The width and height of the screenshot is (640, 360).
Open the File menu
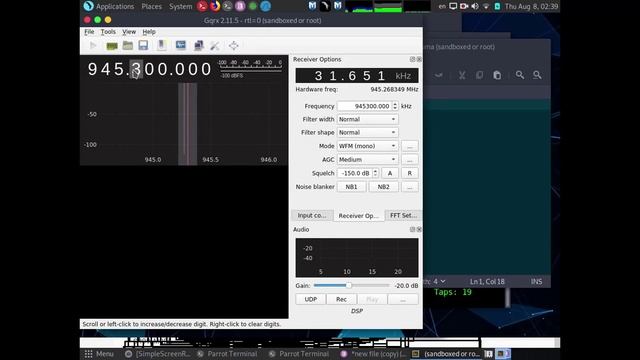[x=89, y=32]
